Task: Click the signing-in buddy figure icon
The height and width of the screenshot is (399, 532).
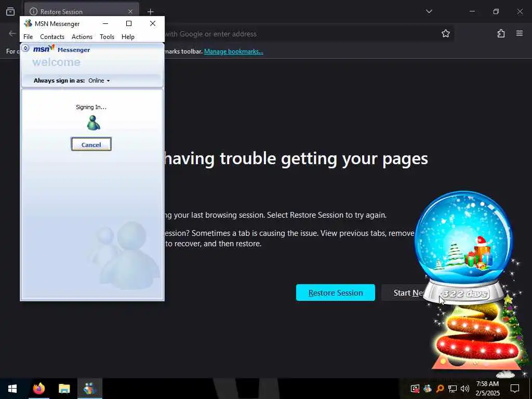Action: 94,123
